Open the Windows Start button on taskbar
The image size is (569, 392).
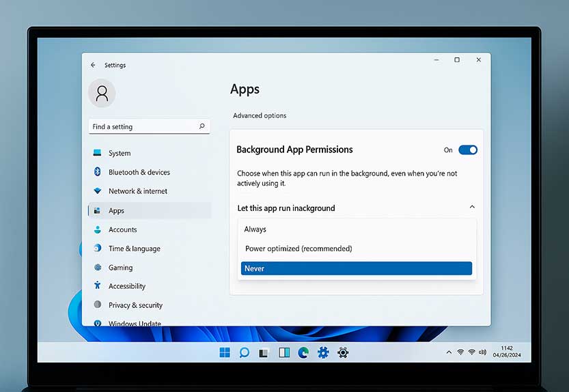225,352
